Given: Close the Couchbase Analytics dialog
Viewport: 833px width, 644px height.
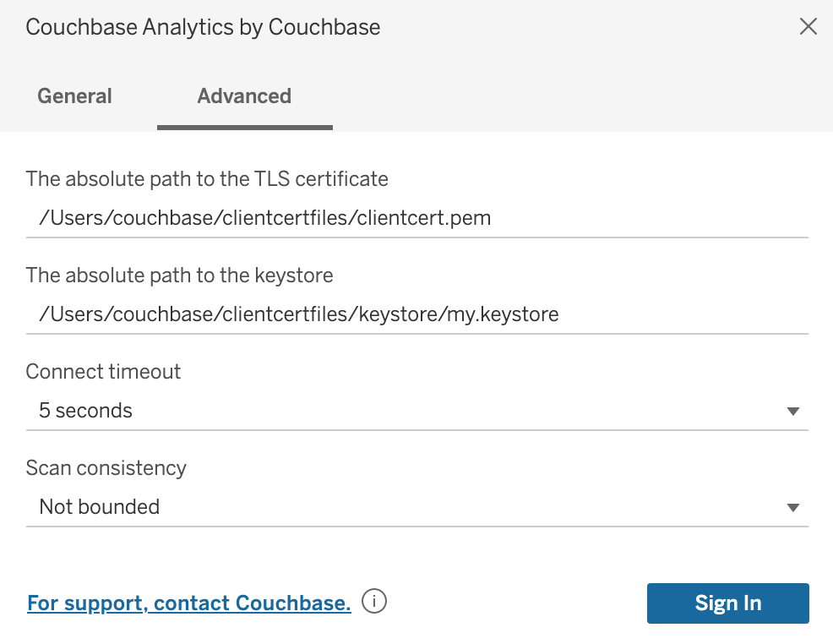Looking at the screenshot, I should (808, 27).
